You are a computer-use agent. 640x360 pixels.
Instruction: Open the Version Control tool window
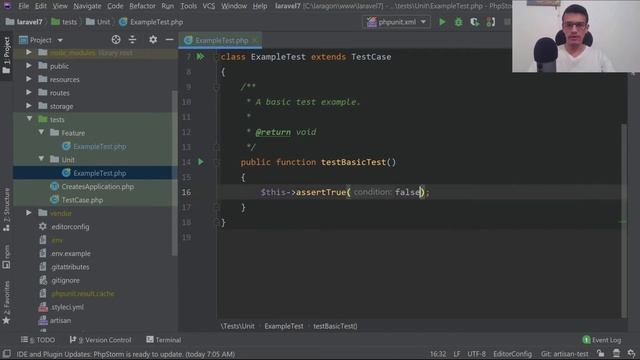click(101, 340)
